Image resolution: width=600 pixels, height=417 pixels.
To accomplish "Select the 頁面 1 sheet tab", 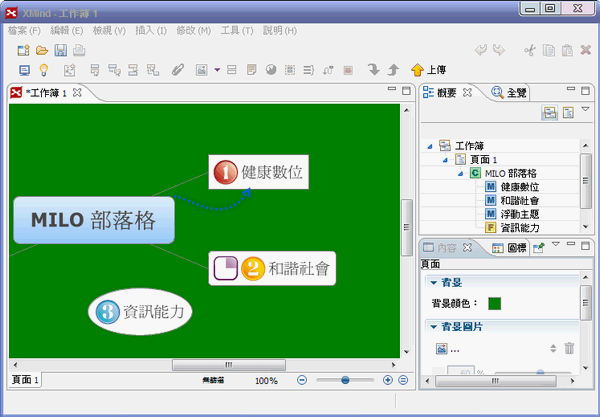I will 25,380.
